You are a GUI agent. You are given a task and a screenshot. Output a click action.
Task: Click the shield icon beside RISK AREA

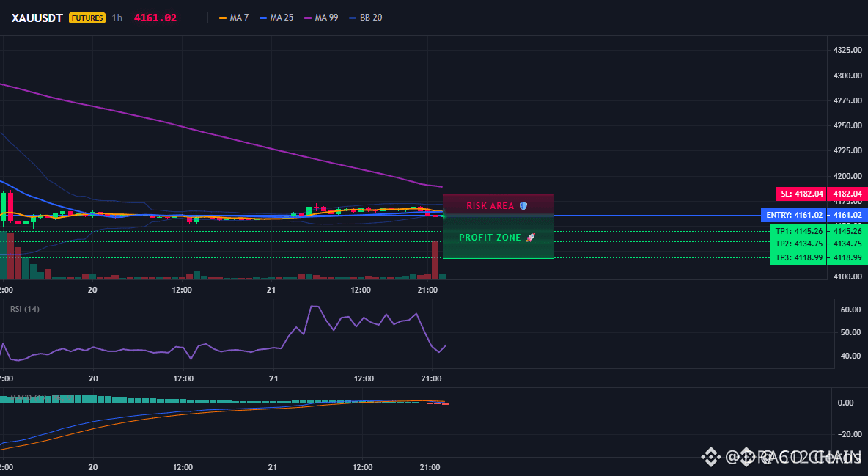[x=523, y=206]
